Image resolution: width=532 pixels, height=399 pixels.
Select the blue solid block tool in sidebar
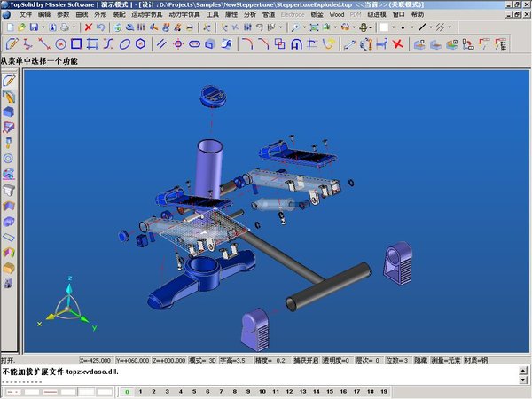9,112
